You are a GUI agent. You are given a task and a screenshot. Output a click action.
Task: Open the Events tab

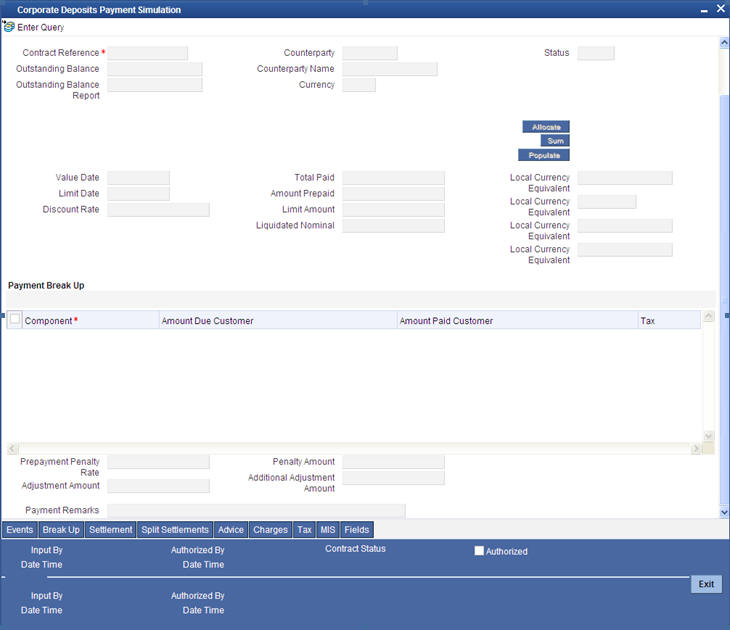point(20,530)
